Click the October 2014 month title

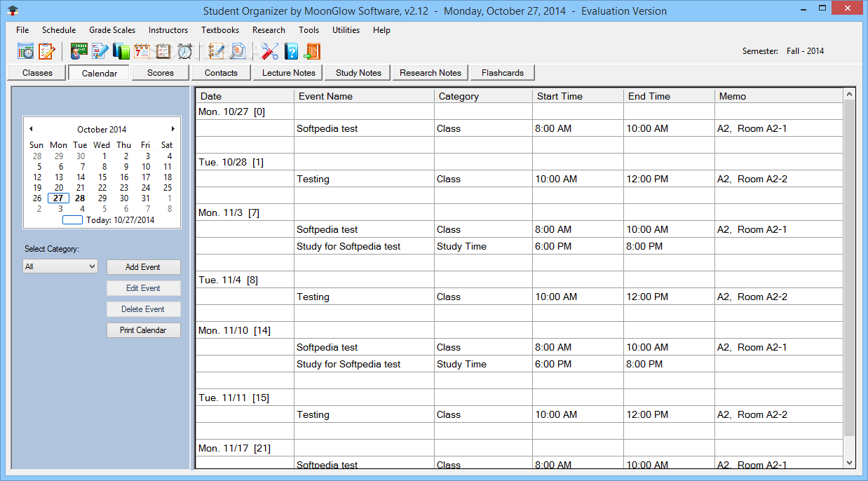102,130
